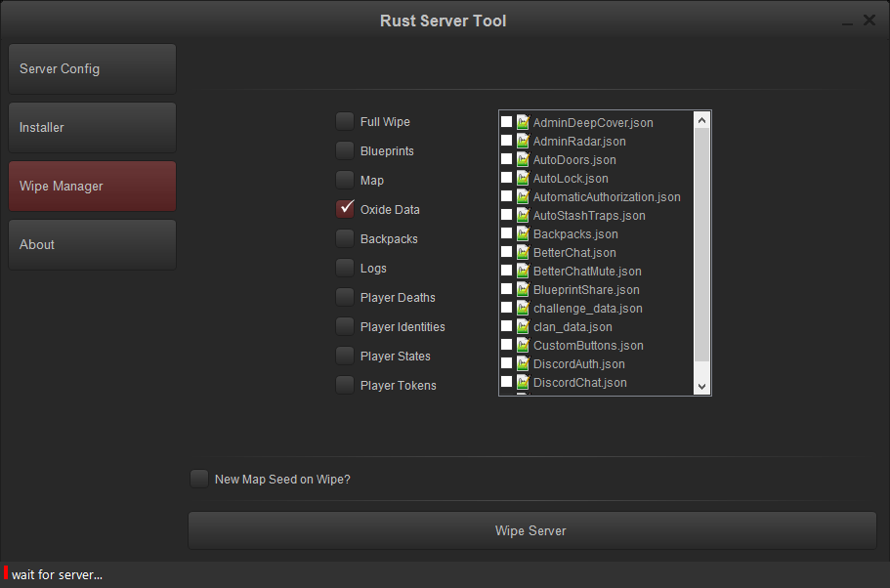Switch to the Installer tab
890x588 pixels.
(92, 128)
